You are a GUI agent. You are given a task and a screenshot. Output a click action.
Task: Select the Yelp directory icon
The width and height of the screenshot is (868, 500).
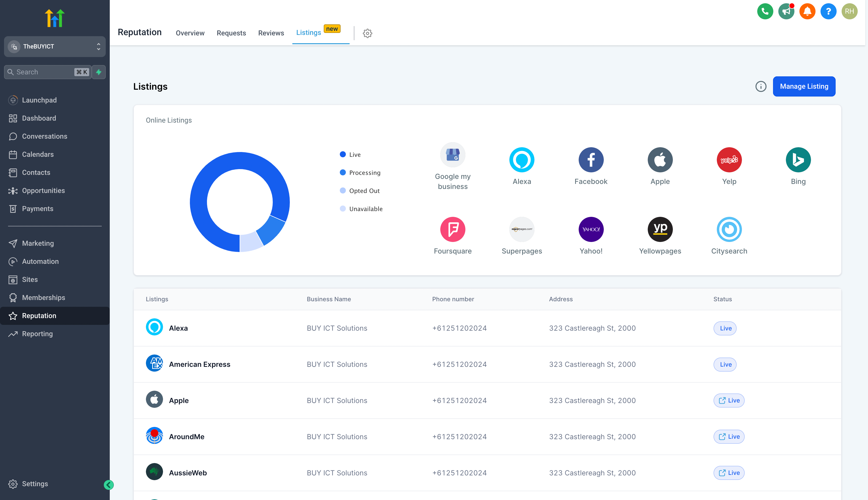(729, 160)
